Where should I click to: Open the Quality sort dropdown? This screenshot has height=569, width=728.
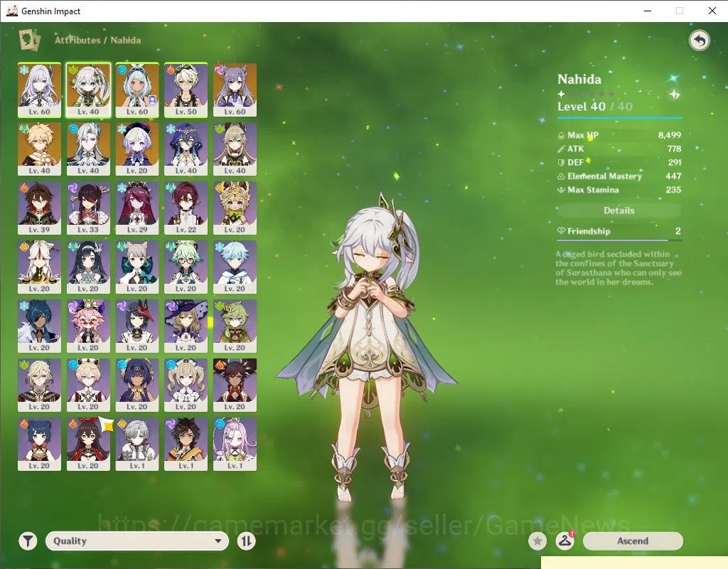(137, 541)
